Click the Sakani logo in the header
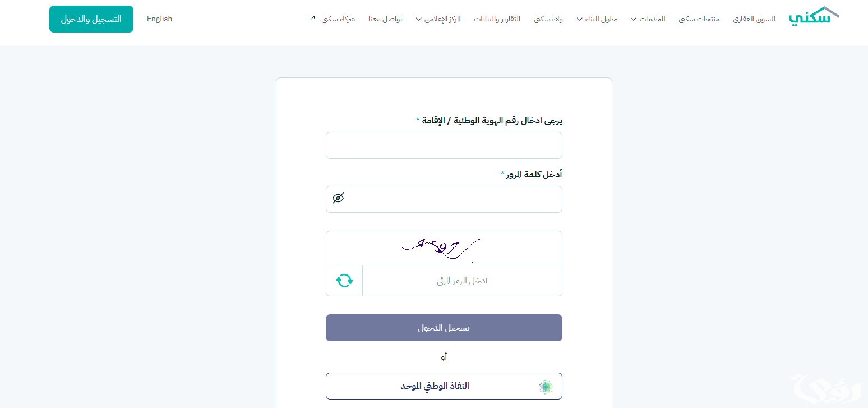Screen dimensions: 868x408 click(814, 17)
